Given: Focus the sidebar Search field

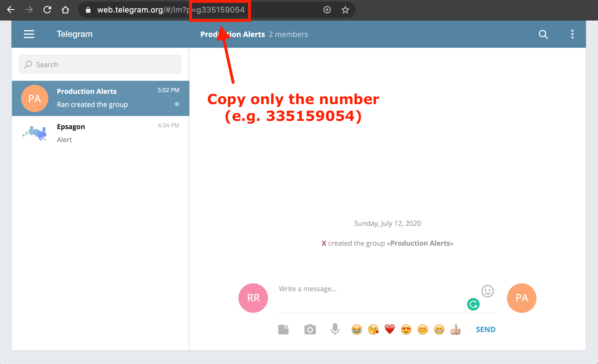Looking at the screenshot, I should click(100, 65).
